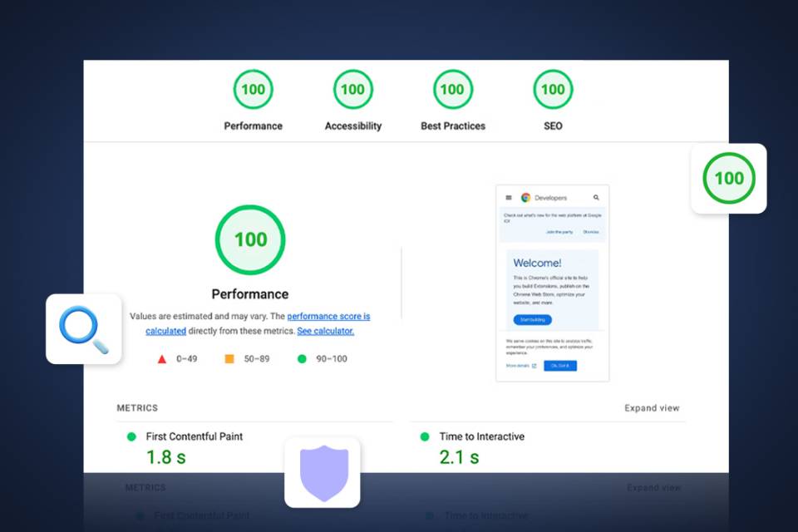Click the green Performance score gauge
The image size is (798, 532).
[x=252, y=89]
